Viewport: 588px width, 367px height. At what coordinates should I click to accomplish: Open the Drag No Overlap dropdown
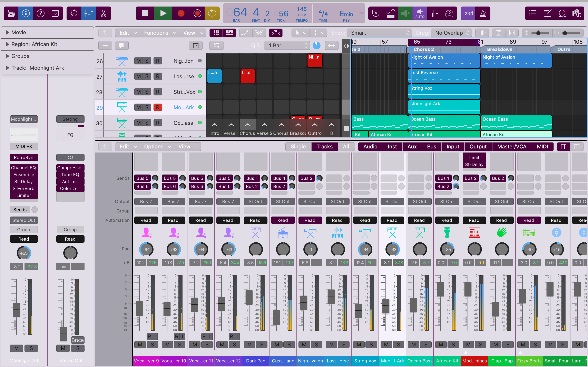coord(451,33)
